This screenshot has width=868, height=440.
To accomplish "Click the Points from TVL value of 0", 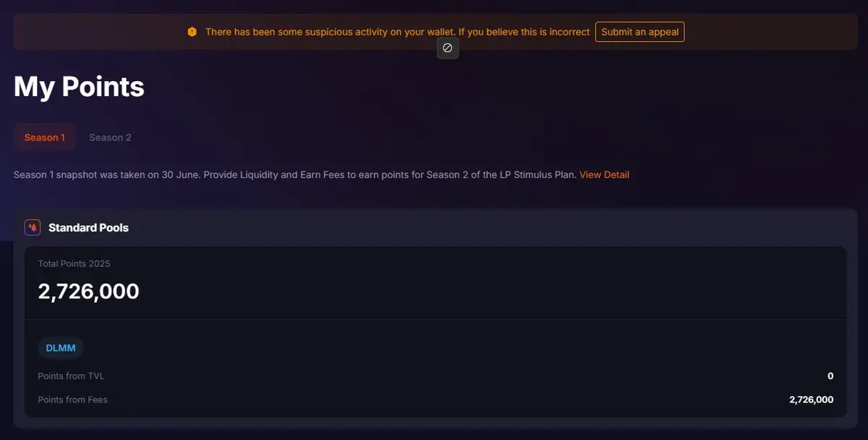I will tap(830, 376).
